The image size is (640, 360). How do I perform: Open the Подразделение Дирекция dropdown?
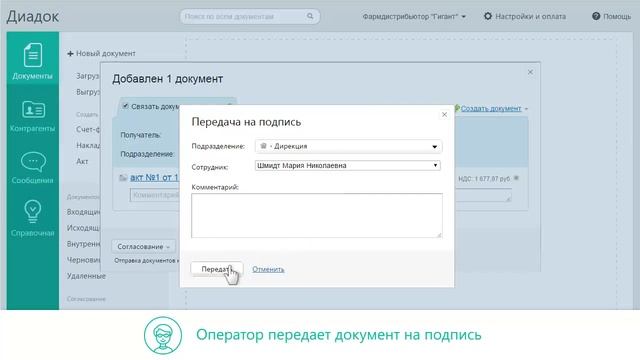click(x=348, y=146)
